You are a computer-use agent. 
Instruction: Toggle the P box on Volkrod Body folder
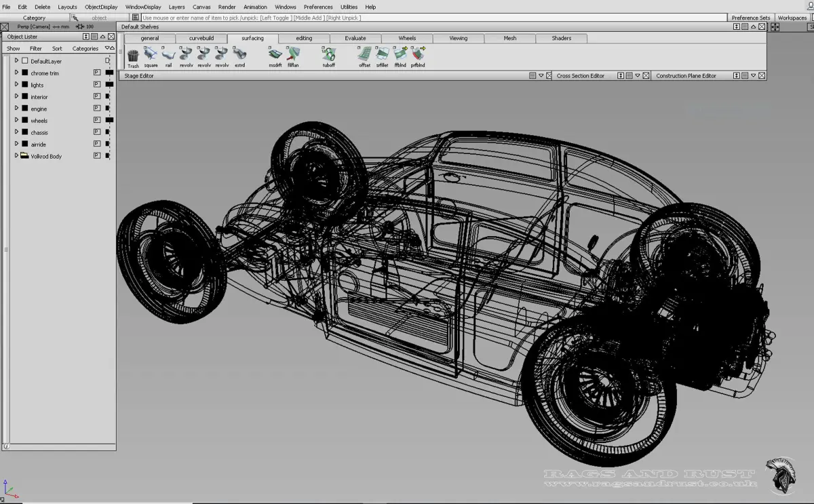pyautogui.click(x=97, y=156)
